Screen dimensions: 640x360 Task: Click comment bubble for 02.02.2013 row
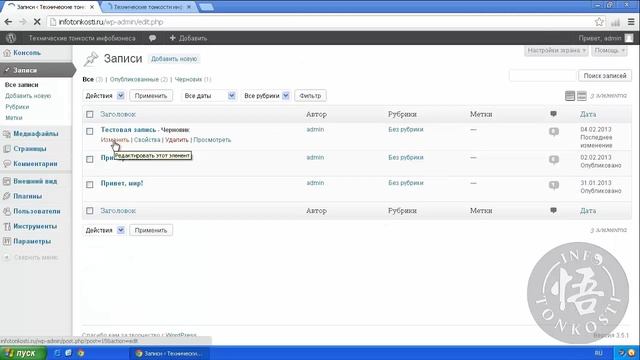point(553,159)
